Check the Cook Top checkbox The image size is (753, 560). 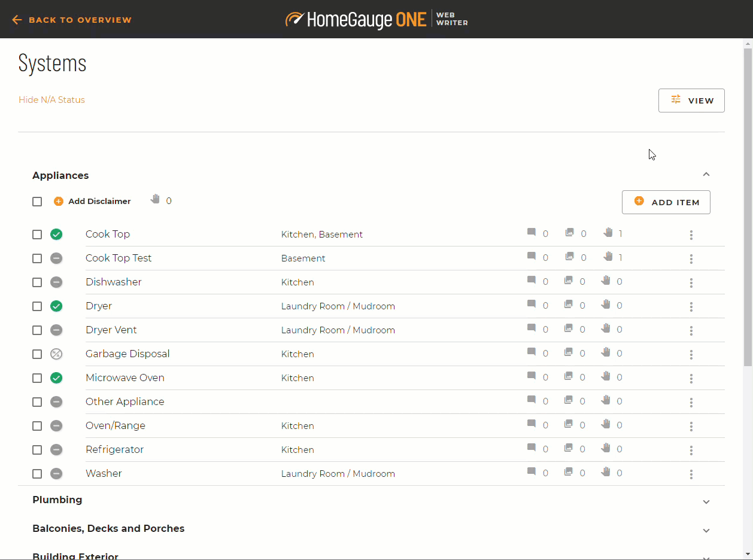pos(37,235)
